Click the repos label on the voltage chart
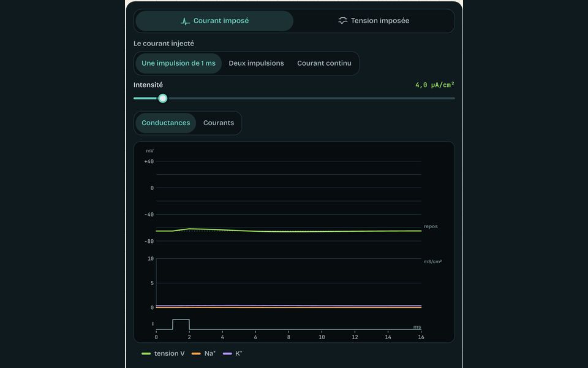This screenshot has width=588, height=368. (x=431, y=226)
